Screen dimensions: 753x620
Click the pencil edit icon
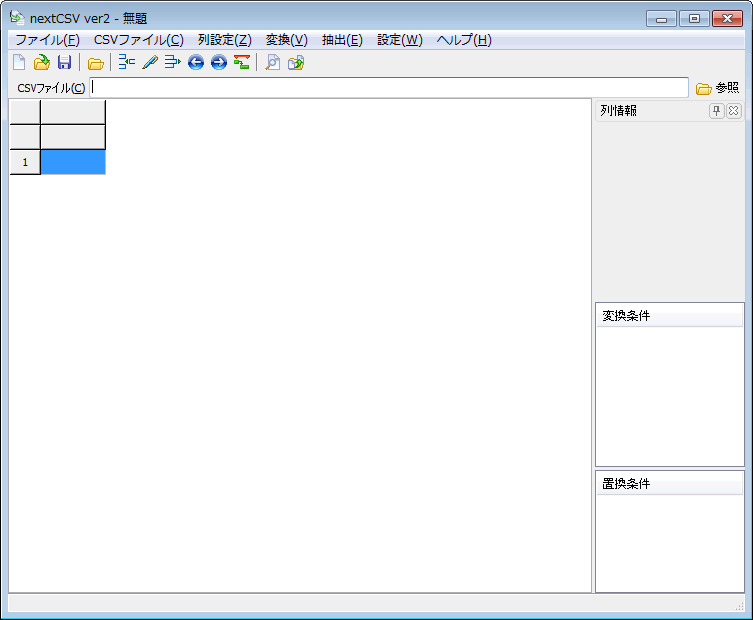[x=150, y=63]
